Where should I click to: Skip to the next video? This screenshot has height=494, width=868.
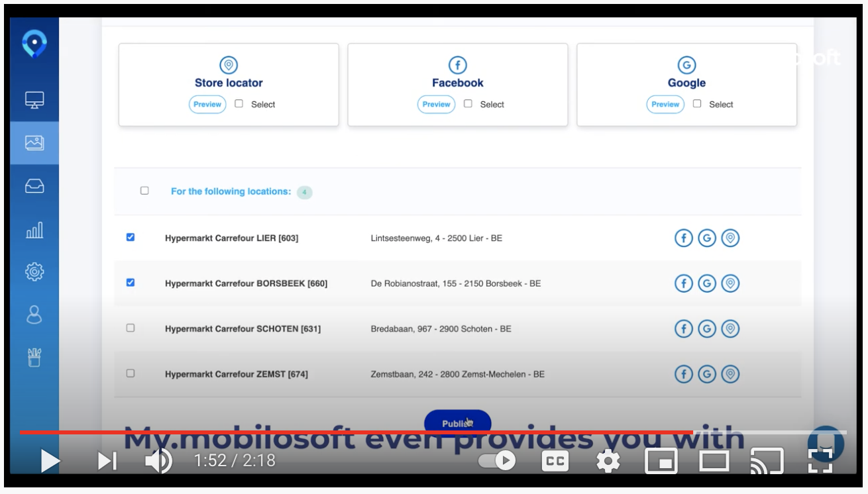click(x=107, y=461)
